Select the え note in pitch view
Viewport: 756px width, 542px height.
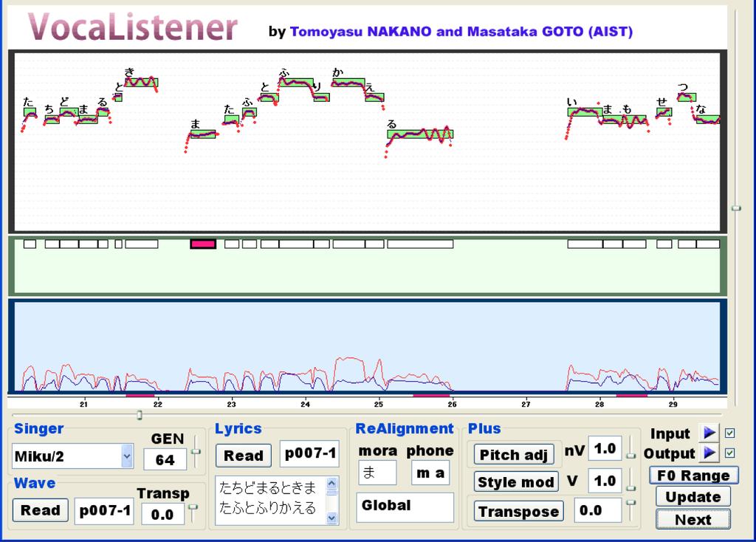374,97
